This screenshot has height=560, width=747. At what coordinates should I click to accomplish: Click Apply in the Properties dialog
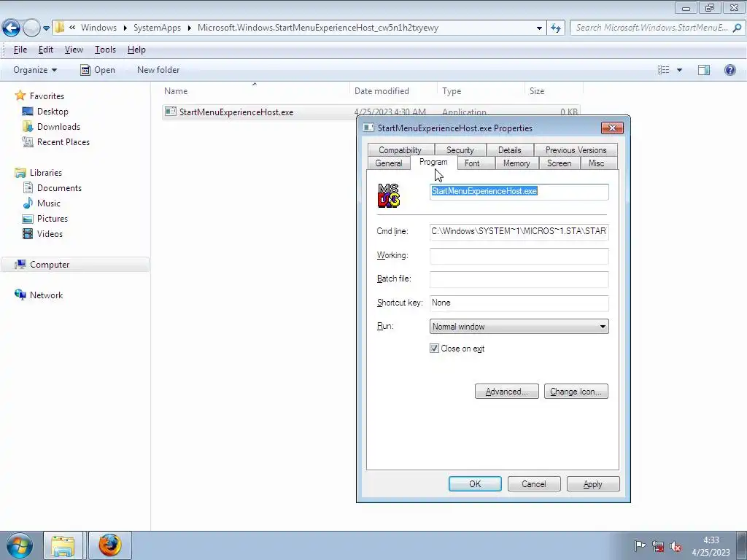coord(593,484)
